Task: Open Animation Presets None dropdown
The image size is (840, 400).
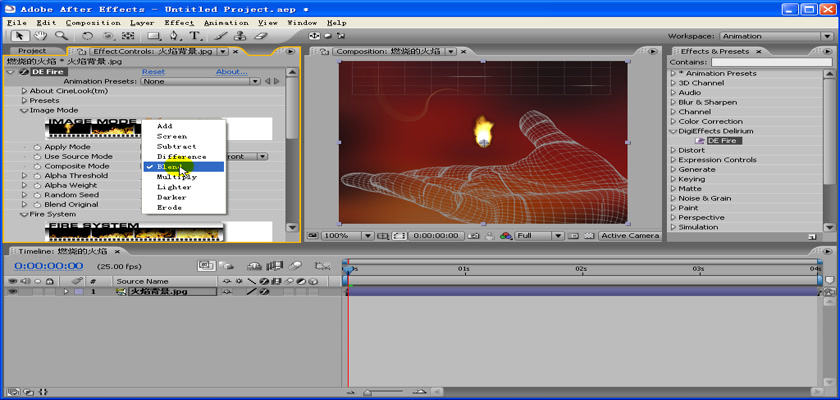Action: (x=200, y=81)
